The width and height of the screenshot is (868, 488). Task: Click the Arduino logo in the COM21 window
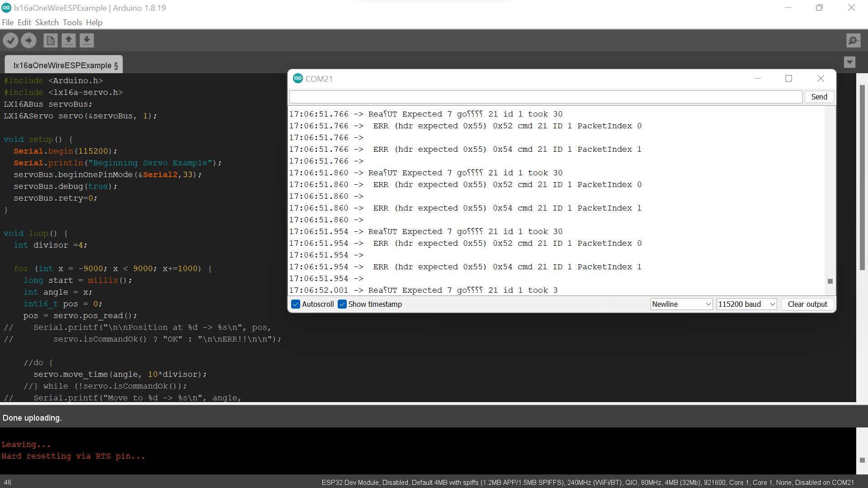(297, 78)
